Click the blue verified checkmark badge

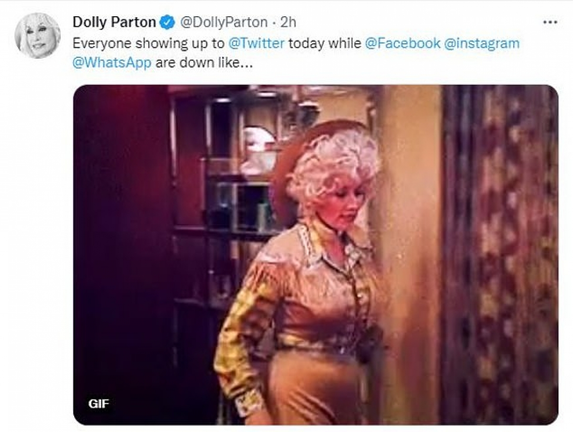(168, 23)
